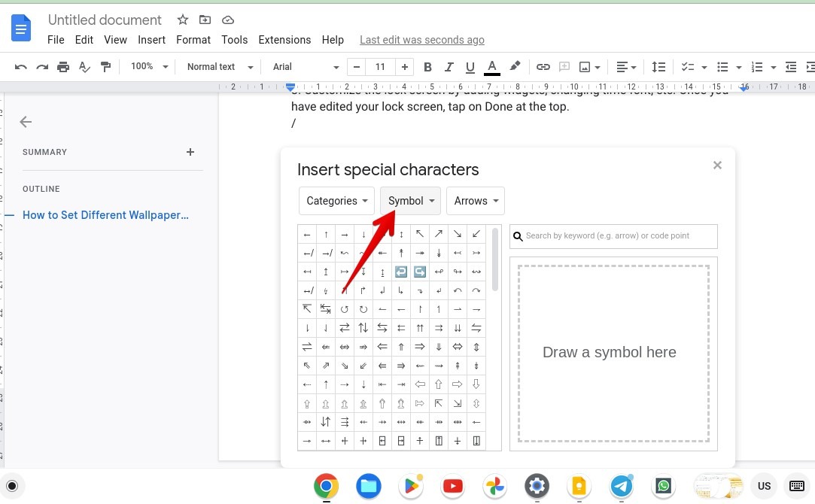Apply italic formatting
The width and height of the screenshot is (815, 504).
[449, 66]
